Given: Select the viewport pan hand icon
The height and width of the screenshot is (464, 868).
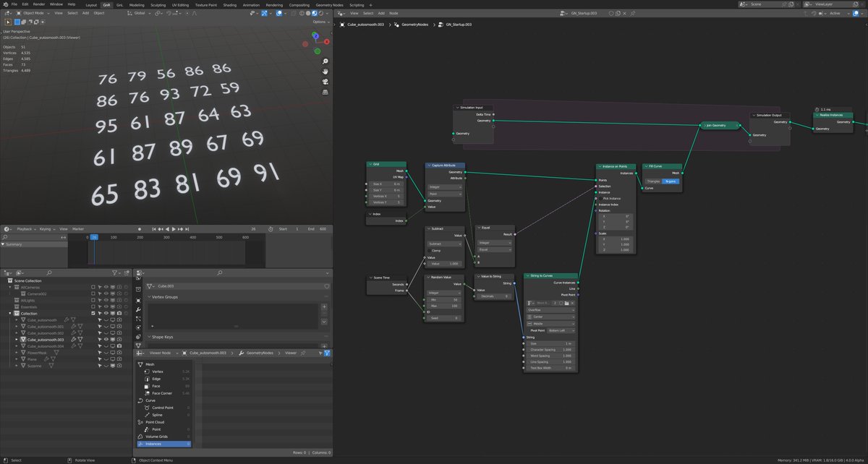Looking at the screenshot, I should pos(325,72).
